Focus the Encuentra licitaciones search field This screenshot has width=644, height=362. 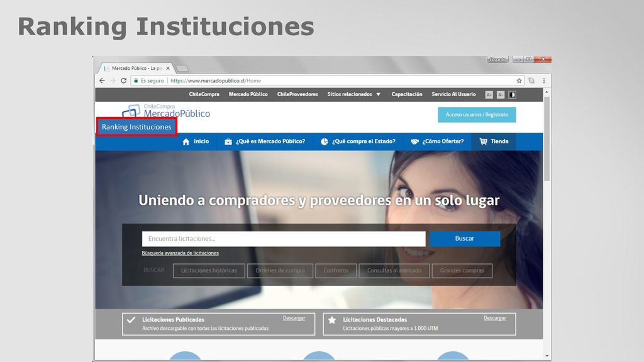tap(284, 239)
